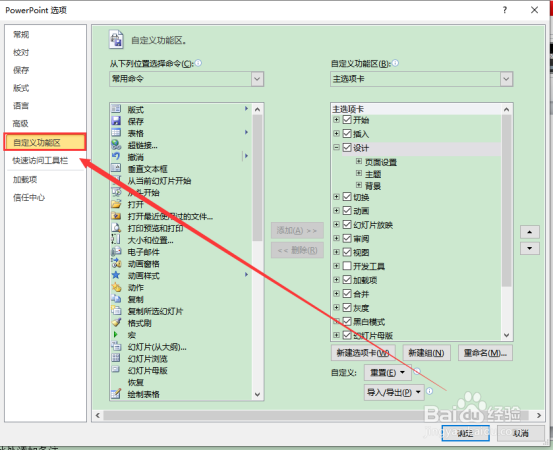
Task: Click the 垂直文本框 icon
Action: click(116, 168)
